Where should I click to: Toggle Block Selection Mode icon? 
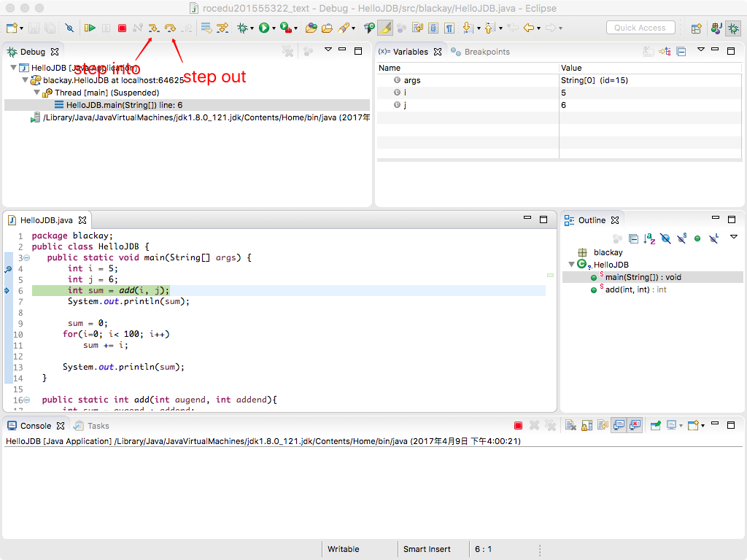pos(433,28)
